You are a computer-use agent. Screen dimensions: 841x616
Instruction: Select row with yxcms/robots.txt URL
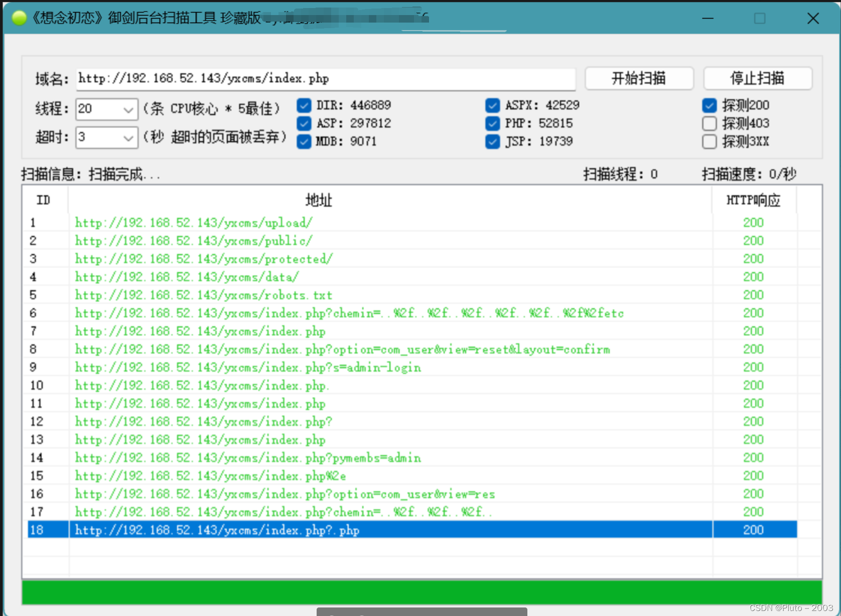[x=412, y=294]
